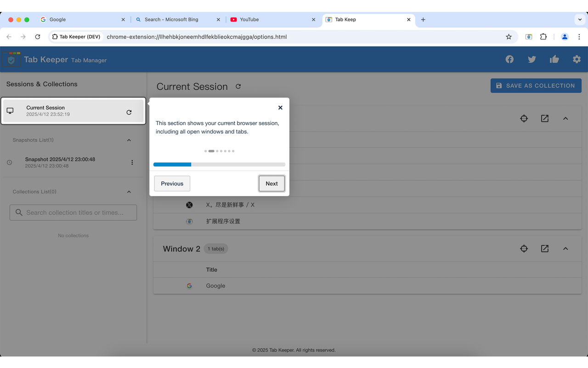
Task: Open Chrome profile avatar icon
Action: click(x=565, y=37)
